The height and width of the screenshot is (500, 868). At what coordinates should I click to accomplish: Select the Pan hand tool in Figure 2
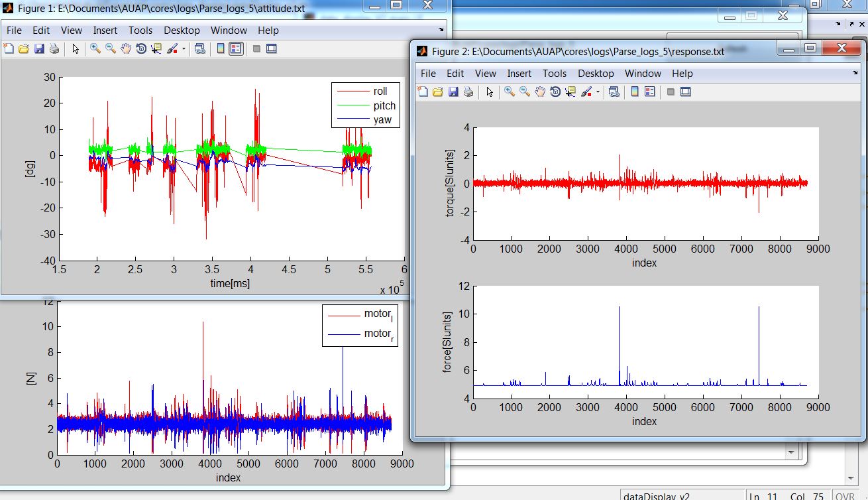tap(539, 92)
